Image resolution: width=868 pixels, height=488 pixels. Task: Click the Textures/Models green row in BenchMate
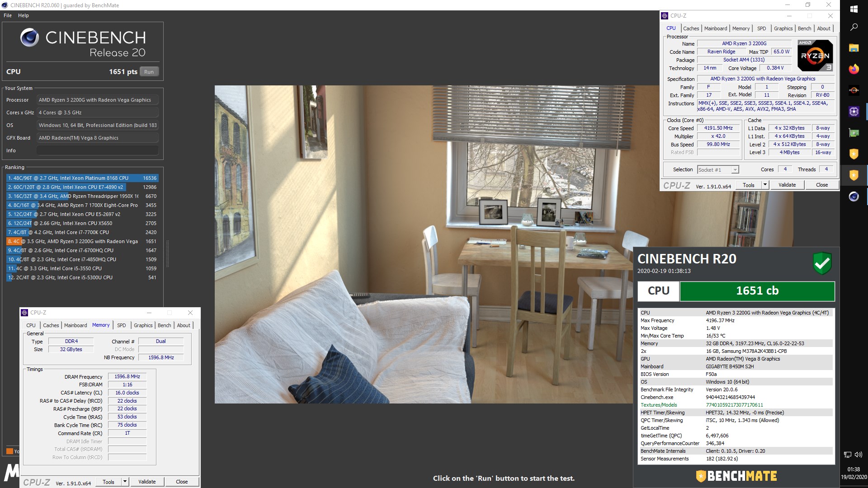click(x=736, y=405)
